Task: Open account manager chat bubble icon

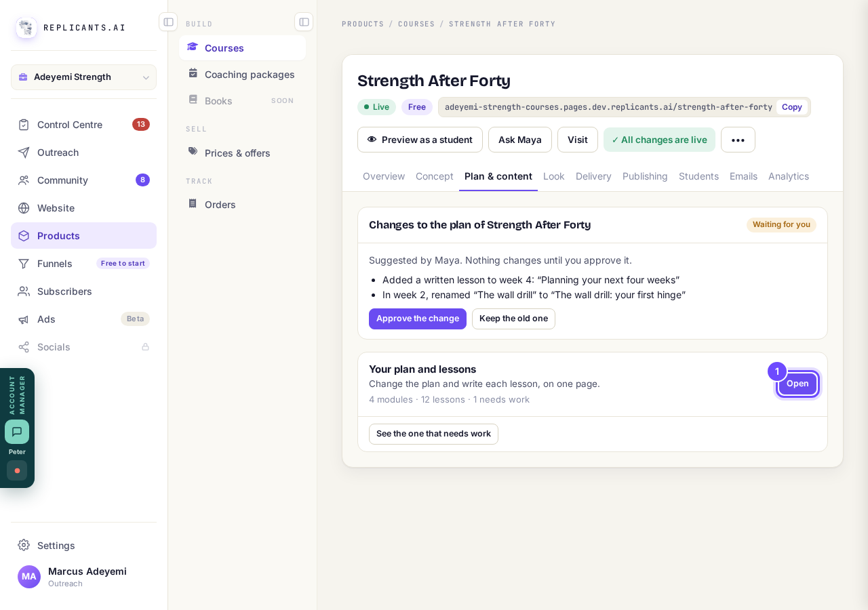Action: pos(17,432)
